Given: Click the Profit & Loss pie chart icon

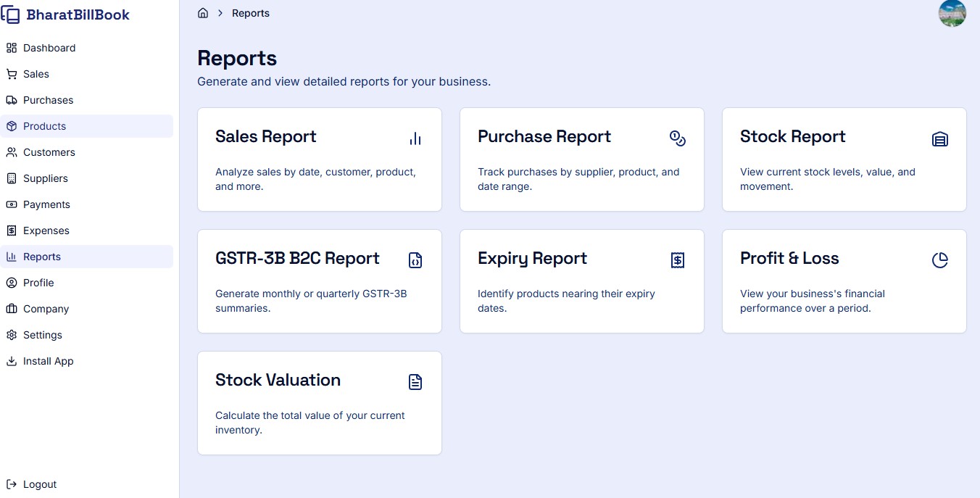Looking at the screenshot, I should click(940, 259).
